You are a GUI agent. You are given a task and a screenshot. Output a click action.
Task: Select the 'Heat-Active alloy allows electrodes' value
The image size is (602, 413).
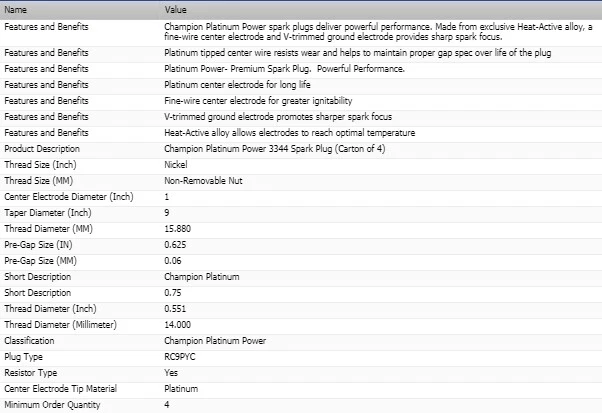289,133
